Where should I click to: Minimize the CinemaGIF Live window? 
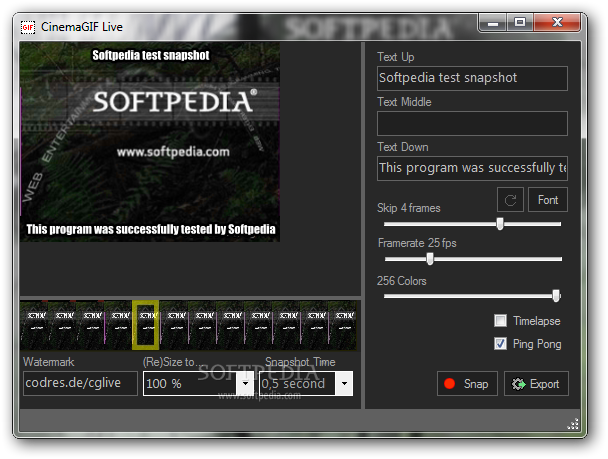coord(493,22)
